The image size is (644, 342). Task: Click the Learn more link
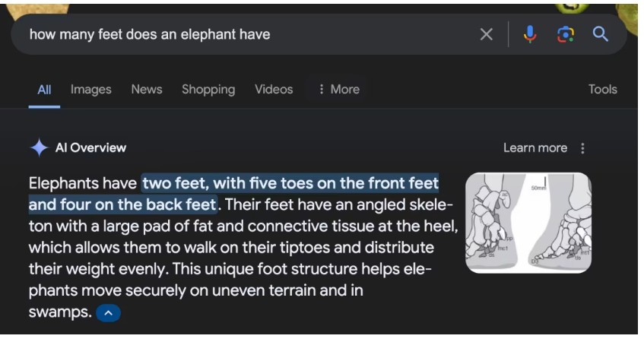point(535,148)
